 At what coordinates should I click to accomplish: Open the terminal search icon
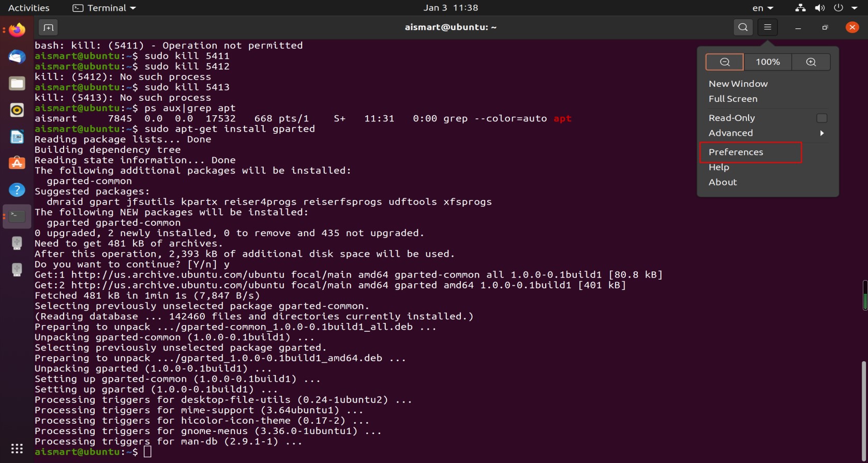pyautogui.click(x=743, y=27)
